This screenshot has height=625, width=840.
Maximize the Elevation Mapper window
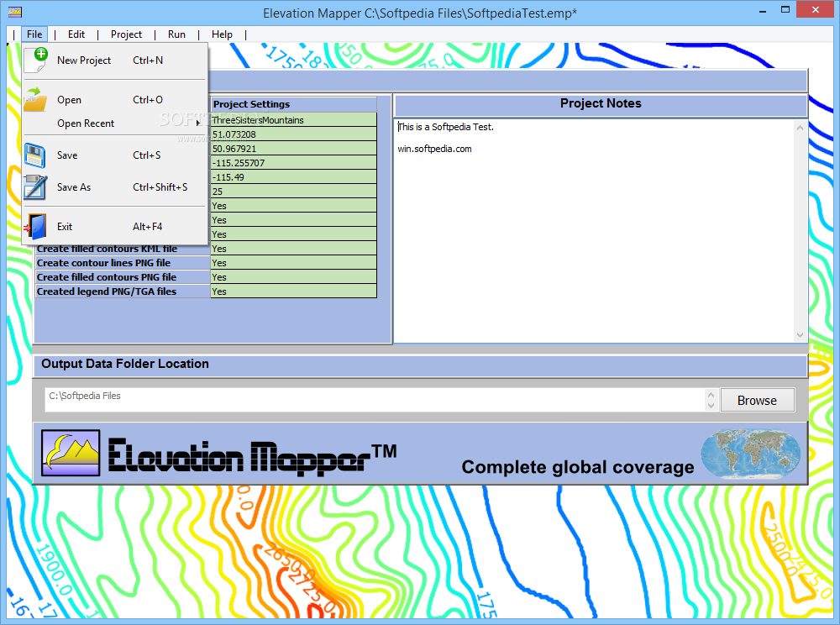[x=785, y=10]
